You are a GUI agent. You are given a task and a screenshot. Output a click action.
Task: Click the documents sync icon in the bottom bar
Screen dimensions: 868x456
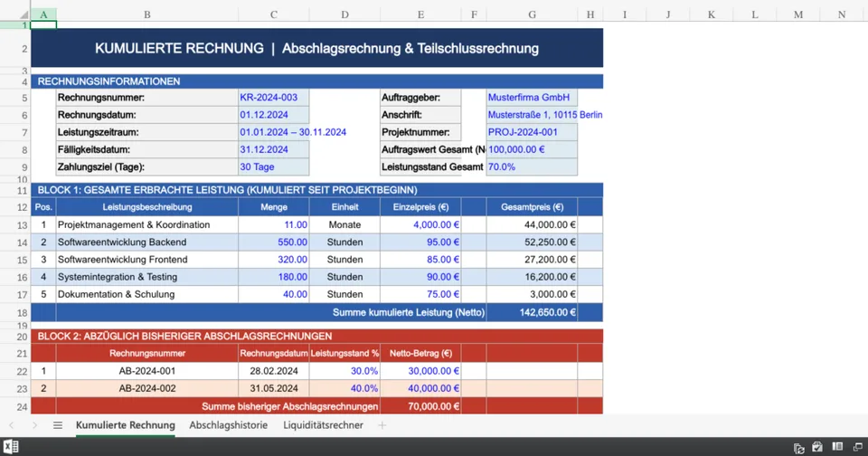[x=798, y=448]
